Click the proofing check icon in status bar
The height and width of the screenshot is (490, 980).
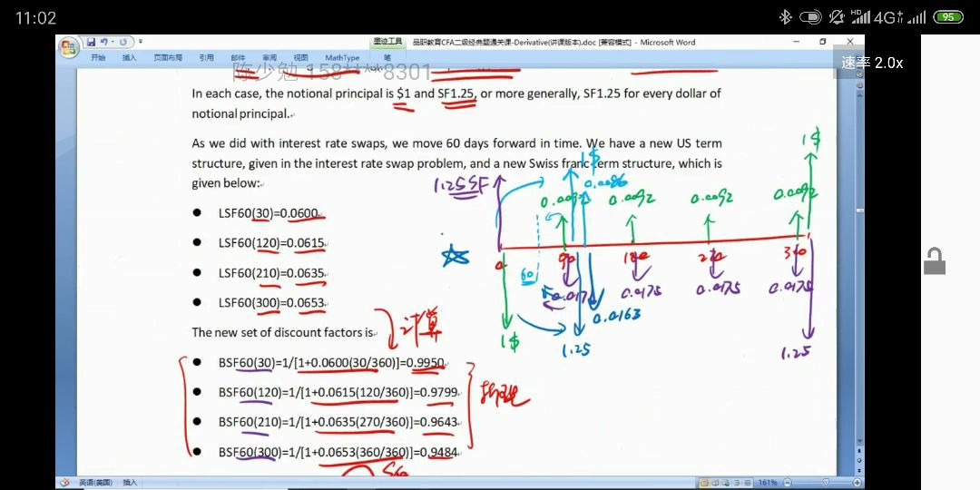[64, 483]
